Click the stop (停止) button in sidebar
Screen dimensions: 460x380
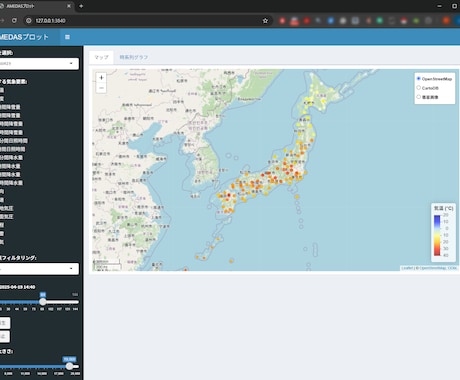(x=4, y=336)
